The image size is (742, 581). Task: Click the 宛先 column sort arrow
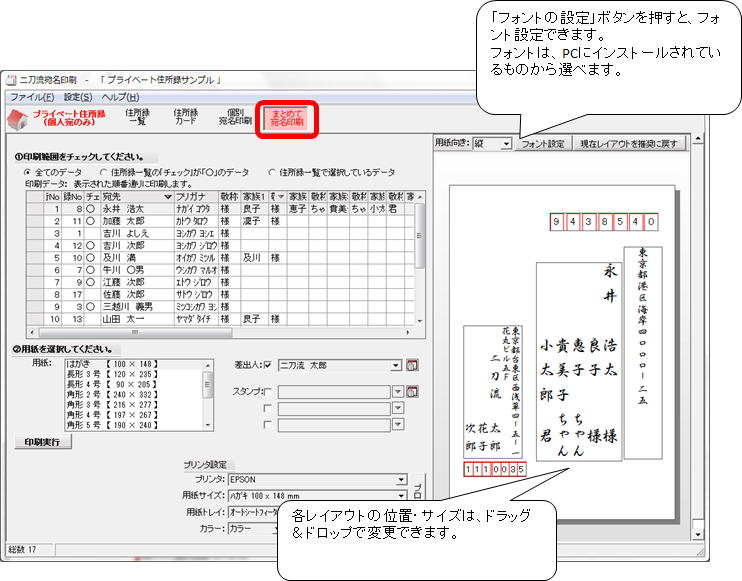pos(167,197)
